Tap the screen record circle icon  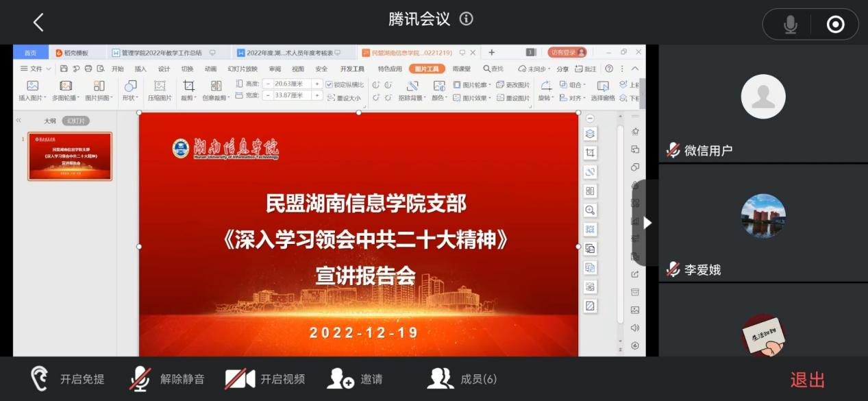point(835,25)
